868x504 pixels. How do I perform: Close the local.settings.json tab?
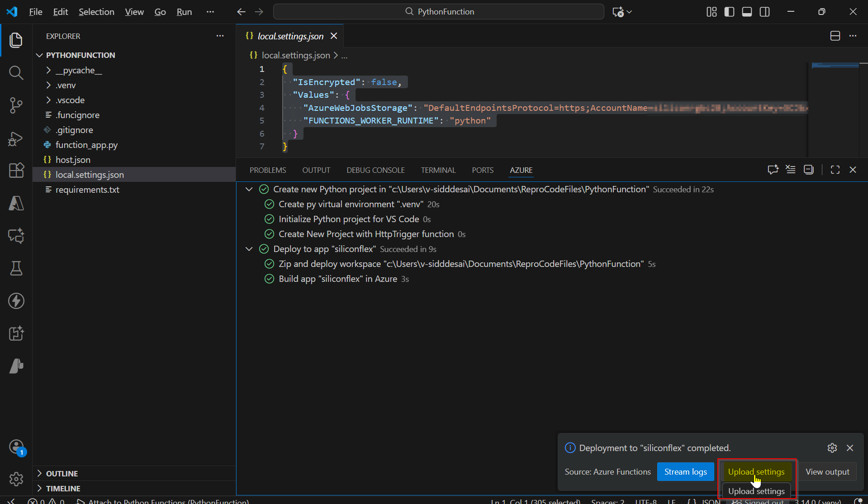click(x=334, y=36)
